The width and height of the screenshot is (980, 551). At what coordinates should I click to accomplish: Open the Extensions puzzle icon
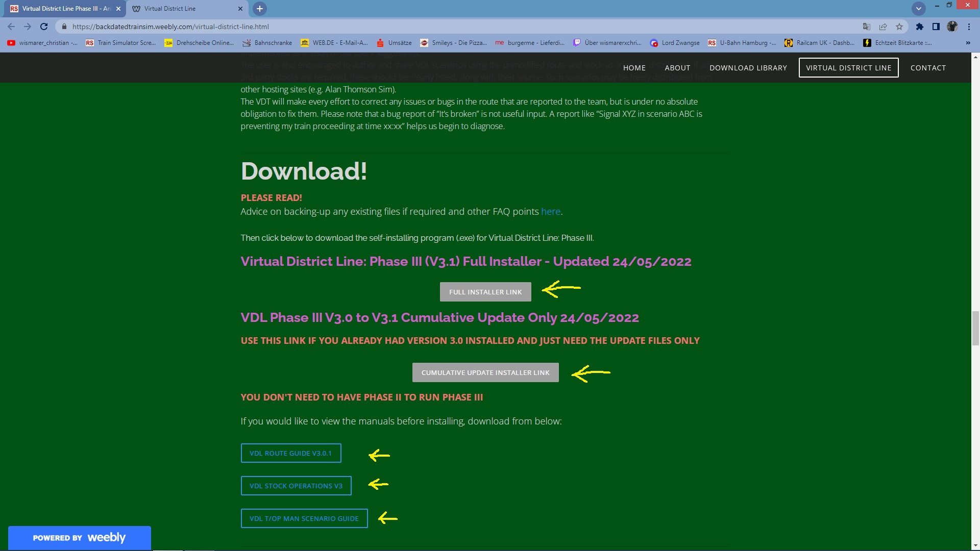tap(919, 27)
